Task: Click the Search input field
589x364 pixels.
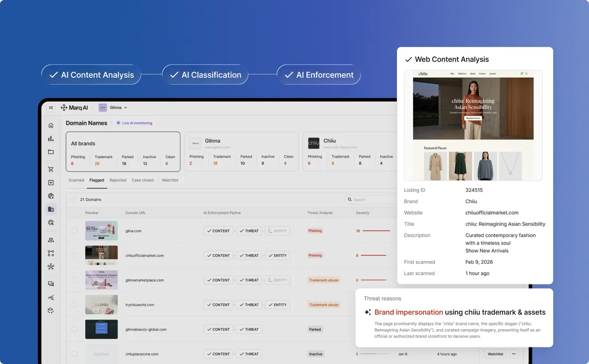Action: tap(371, 199)
